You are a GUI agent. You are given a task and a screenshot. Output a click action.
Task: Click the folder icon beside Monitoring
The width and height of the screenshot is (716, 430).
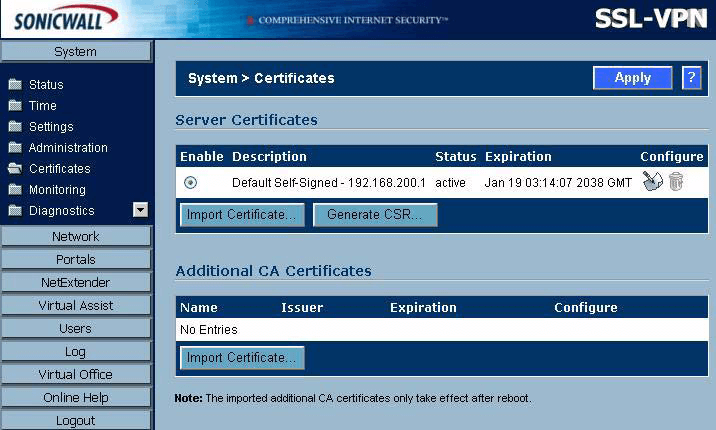(x=15, y=189)
